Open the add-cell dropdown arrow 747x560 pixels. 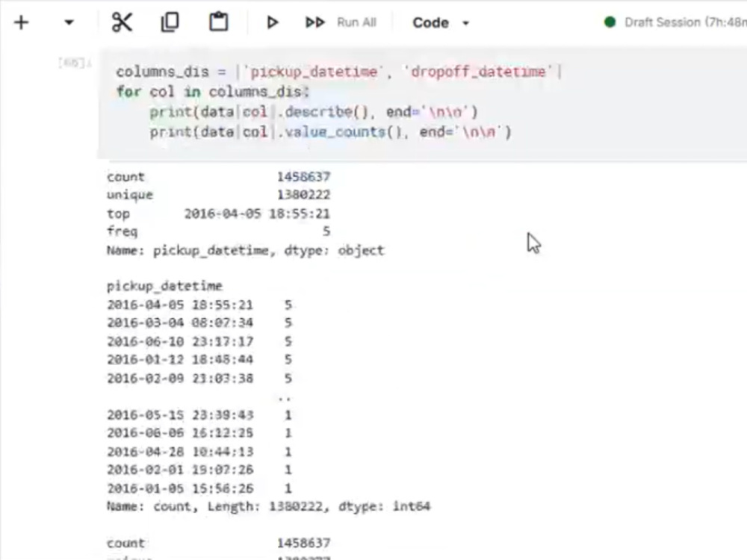click(x=69, y=22)
